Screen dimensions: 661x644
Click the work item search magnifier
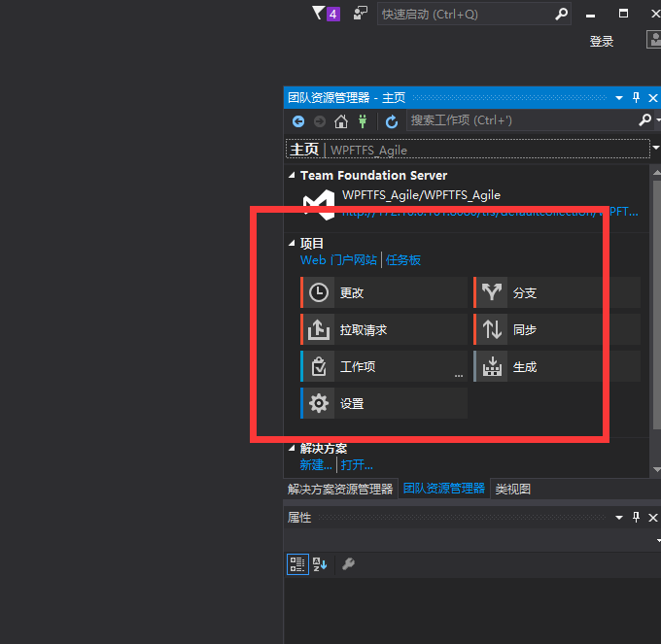pos(644,120)
